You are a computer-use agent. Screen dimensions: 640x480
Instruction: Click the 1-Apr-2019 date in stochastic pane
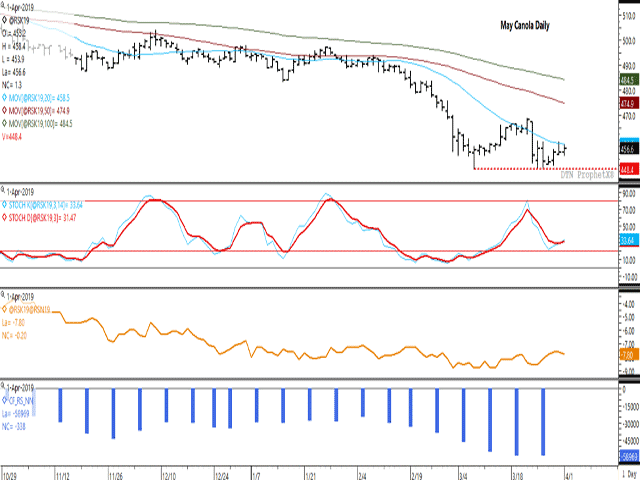tap(20, 192)
